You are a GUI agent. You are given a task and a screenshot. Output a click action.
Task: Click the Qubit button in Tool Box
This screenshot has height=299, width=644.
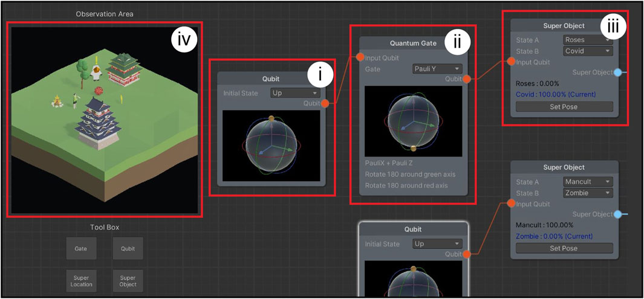pos(128,248)
